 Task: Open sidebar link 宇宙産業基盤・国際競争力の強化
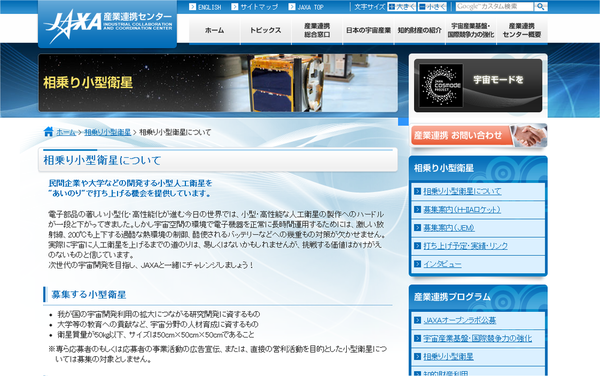point(478,339)
